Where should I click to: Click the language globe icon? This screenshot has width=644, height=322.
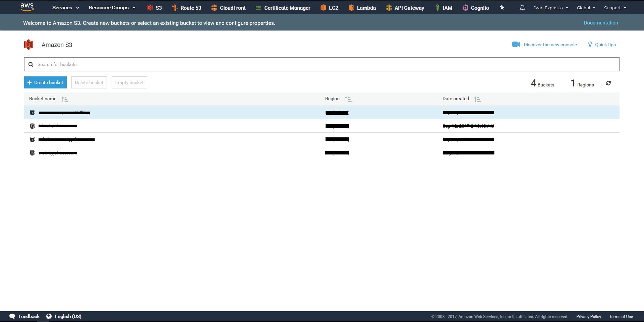tap(49, 316)
